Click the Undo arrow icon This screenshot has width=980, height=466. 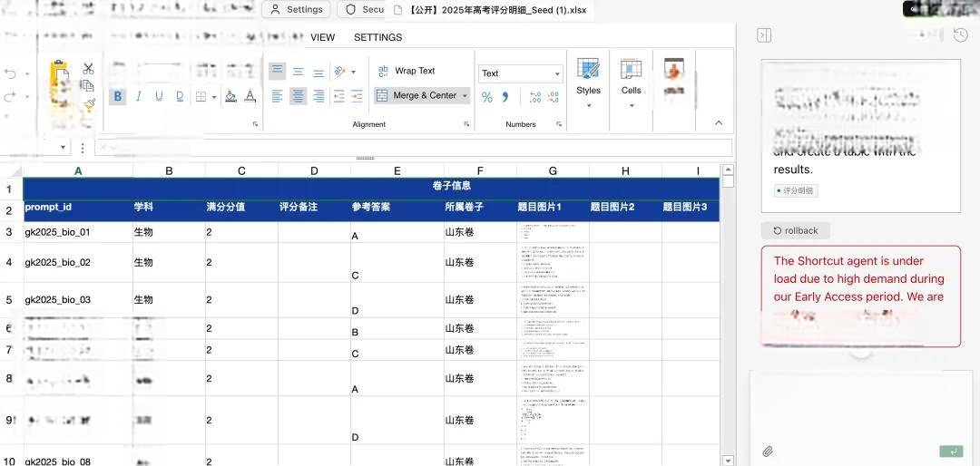(10, 73)
